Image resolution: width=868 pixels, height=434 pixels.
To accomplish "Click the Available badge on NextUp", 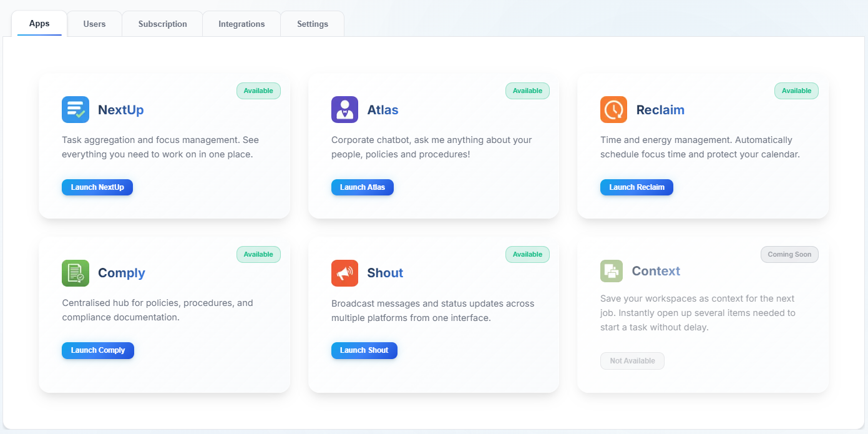I will (x=258, y=91).
